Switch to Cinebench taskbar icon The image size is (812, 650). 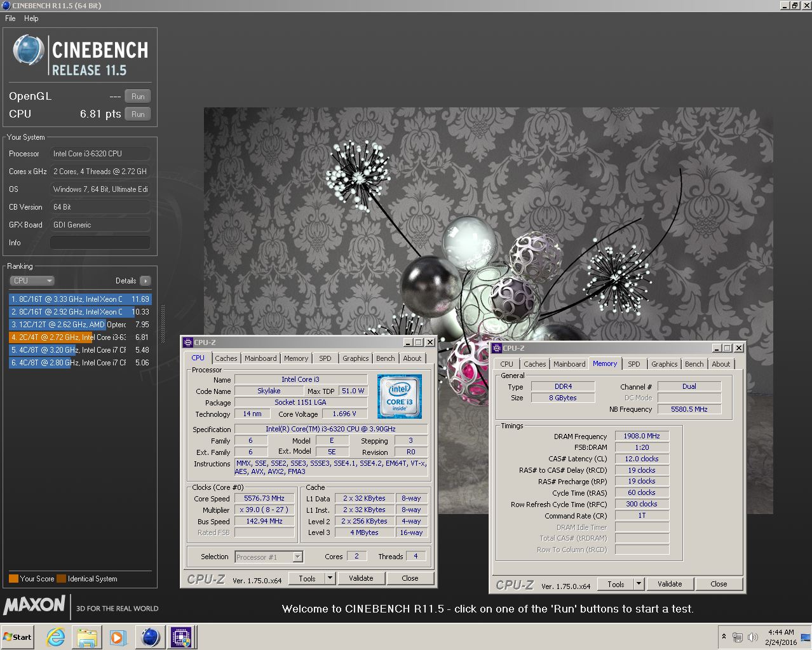(150, 637)
